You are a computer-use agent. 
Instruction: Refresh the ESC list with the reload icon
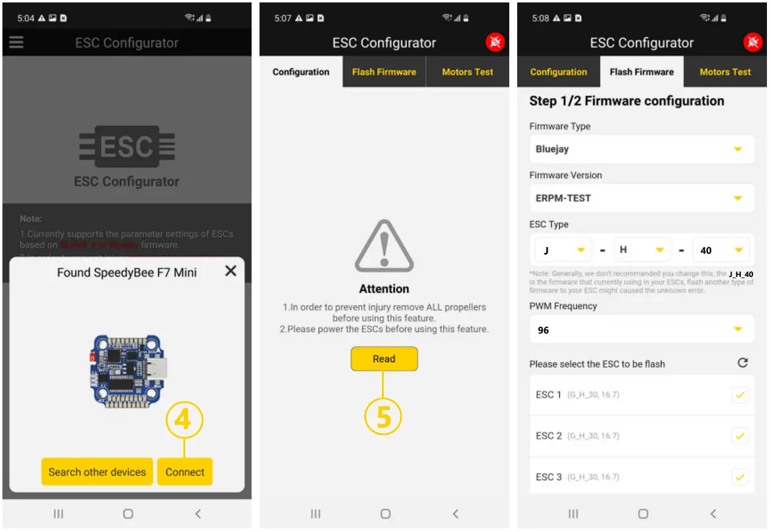(743, 363)
